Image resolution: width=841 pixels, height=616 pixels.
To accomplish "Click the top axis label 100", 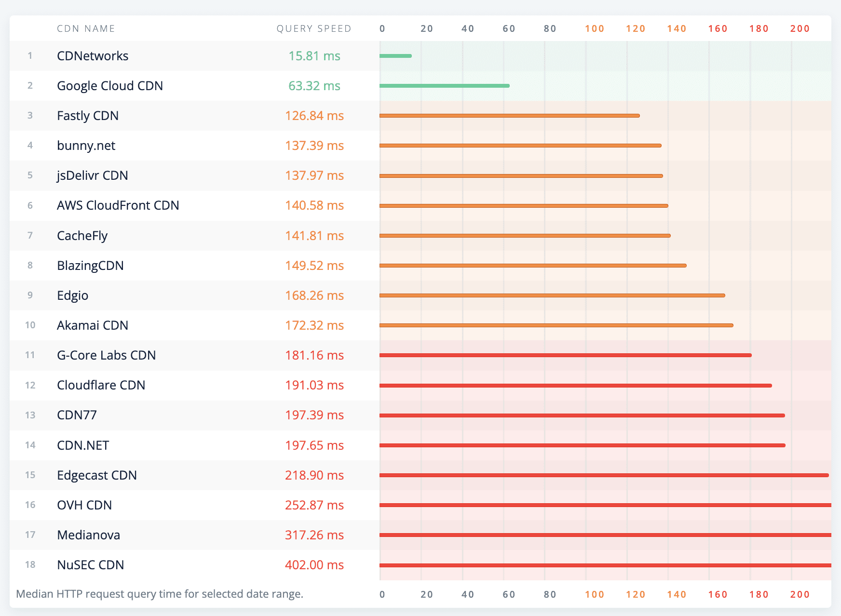I will pos(595,28).
